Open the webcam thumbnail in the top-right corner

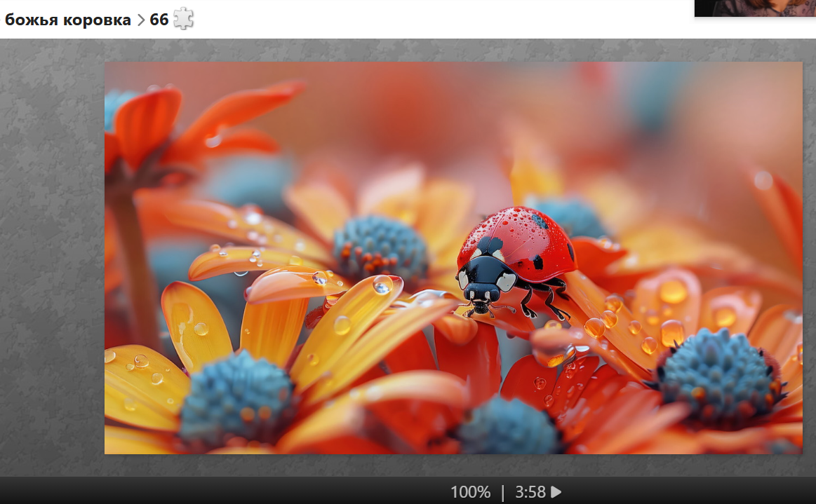point(755,8)
